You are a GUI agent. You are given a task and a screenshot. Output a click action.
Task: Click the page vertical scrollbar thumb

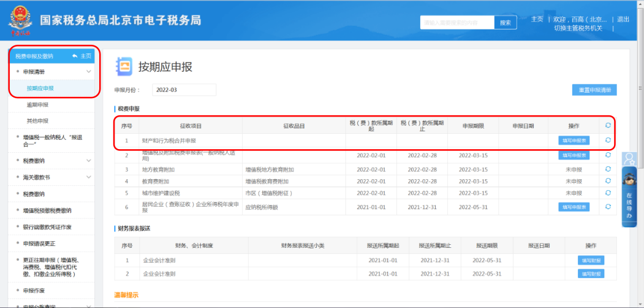[x=641, y=88]
